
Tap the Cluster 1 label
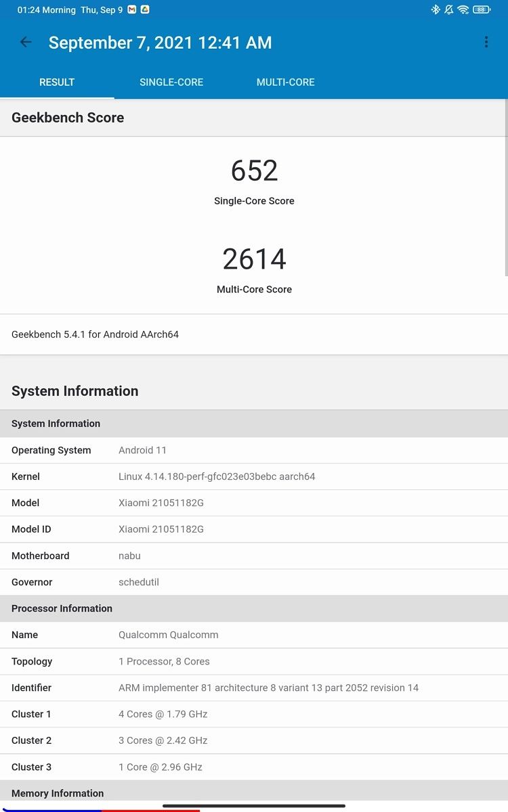31,714
